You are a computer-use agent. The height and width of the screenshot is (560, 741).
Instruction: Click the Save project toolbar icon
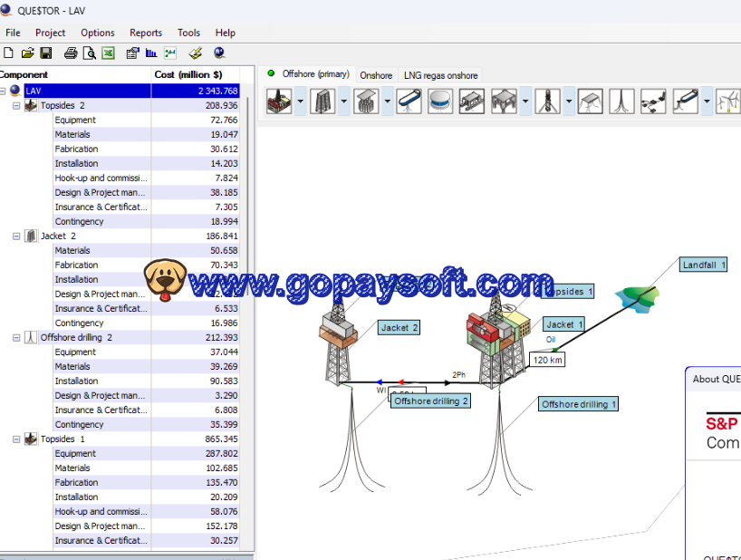45,53
